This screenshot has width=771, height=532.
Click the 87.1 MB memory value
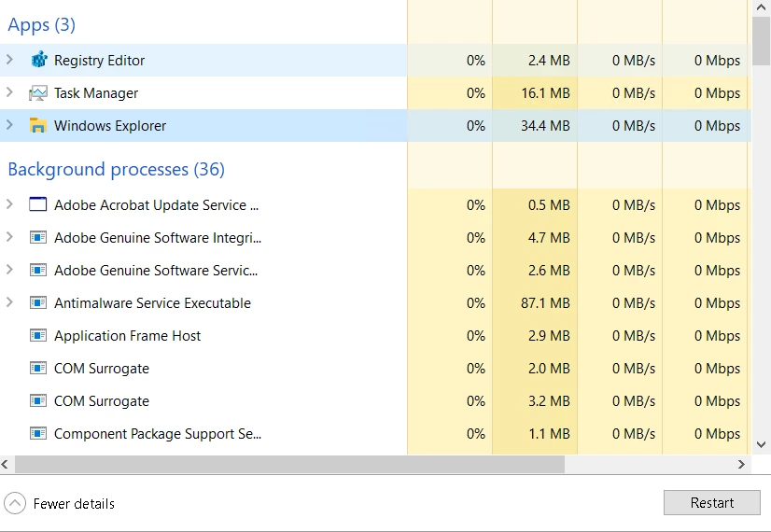click(545, 303)
